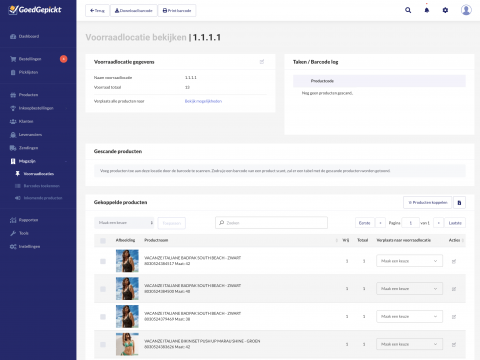Edit Voorraadlocatie gegevens via pencil icon
Screen dimensions: 480x360
[x=262, y=62]
